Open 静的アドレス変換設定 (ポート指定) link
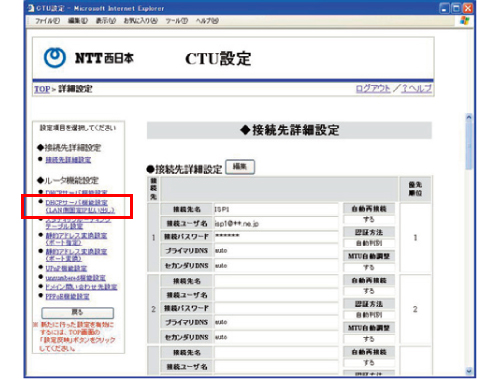500x379 pixels. pos(76,239)
